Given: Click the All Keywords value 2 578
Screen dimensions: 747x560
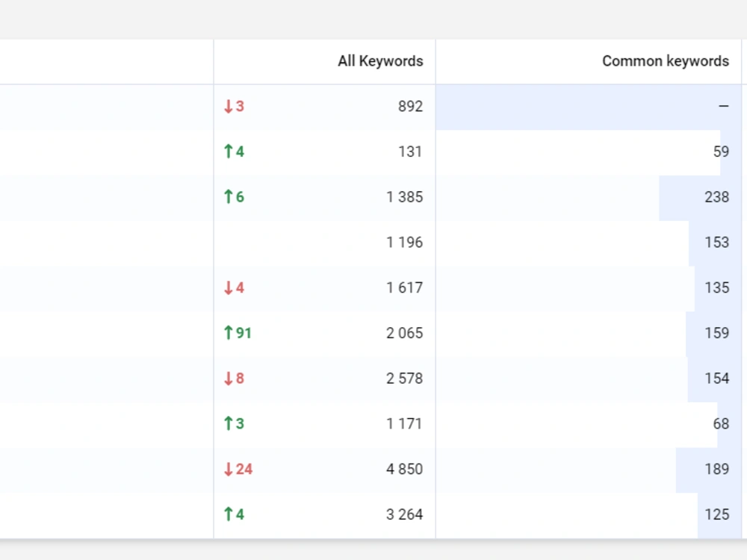Looking at the screenshot, I should [404, 378].
